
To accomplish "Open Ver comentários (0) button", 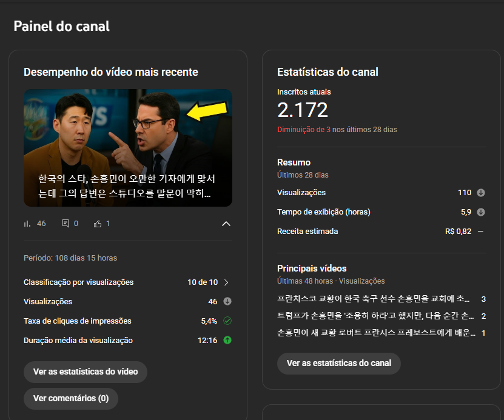I will [71, 399].
